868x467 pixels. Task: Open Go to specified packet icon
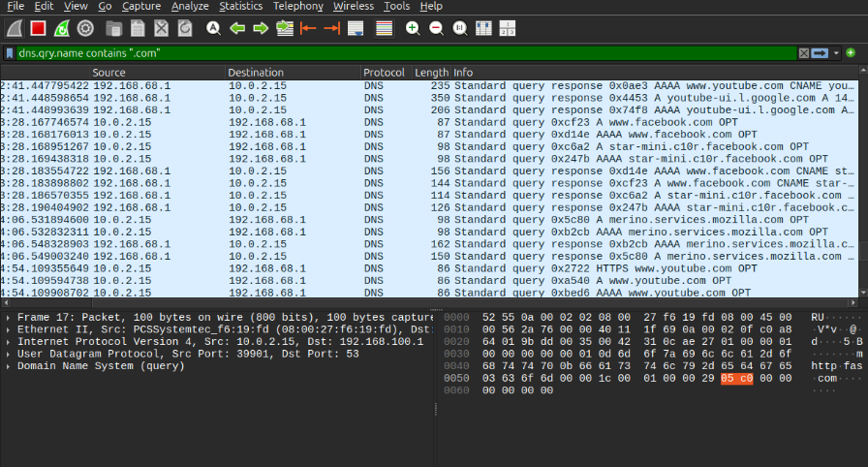(x=285, y=28)
